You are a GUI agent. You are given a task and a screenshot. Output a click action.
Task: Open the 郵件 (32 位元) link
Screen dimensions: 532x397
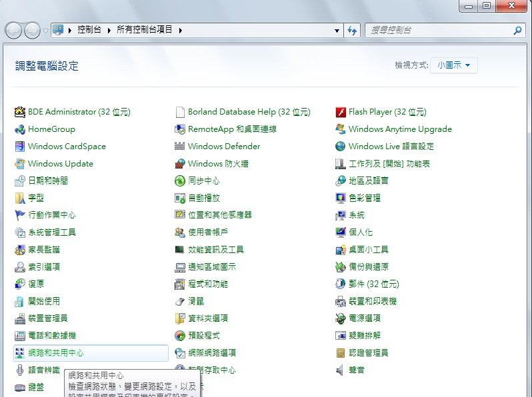[x=374, y=284]
